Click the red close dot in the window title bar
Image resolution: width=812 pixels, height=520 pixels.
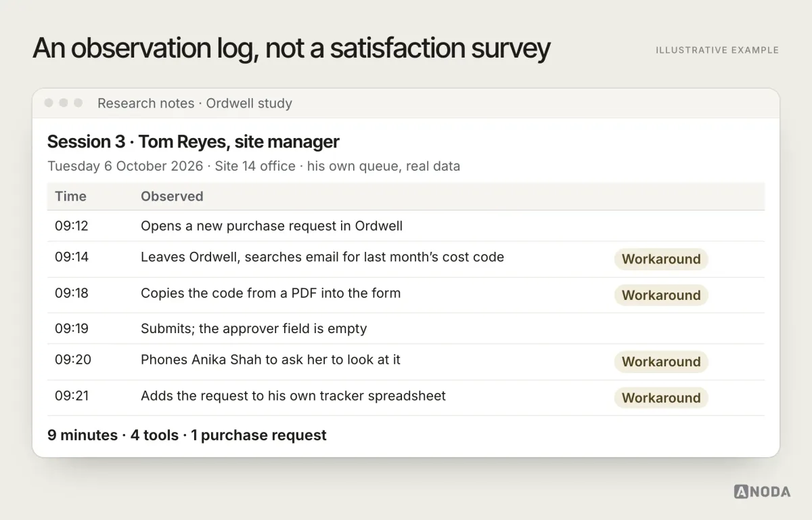pos(49,103)
